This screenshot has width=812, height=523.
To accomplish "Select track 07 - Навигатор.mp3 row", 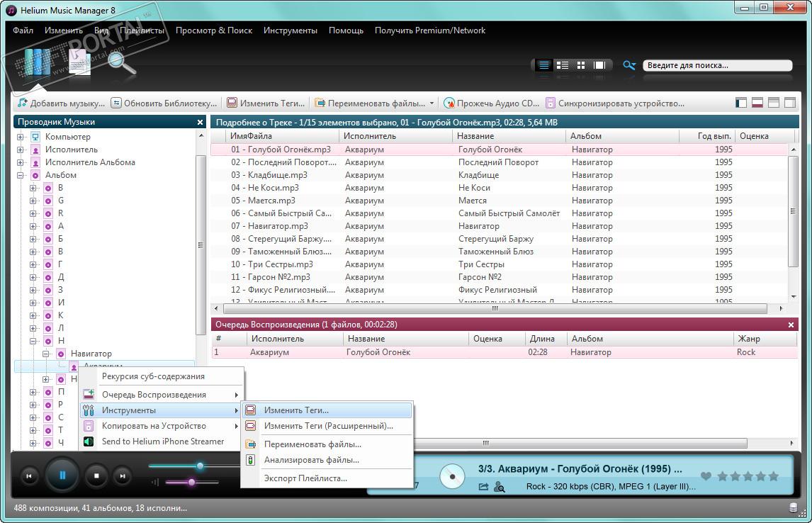I will [500, 226].
